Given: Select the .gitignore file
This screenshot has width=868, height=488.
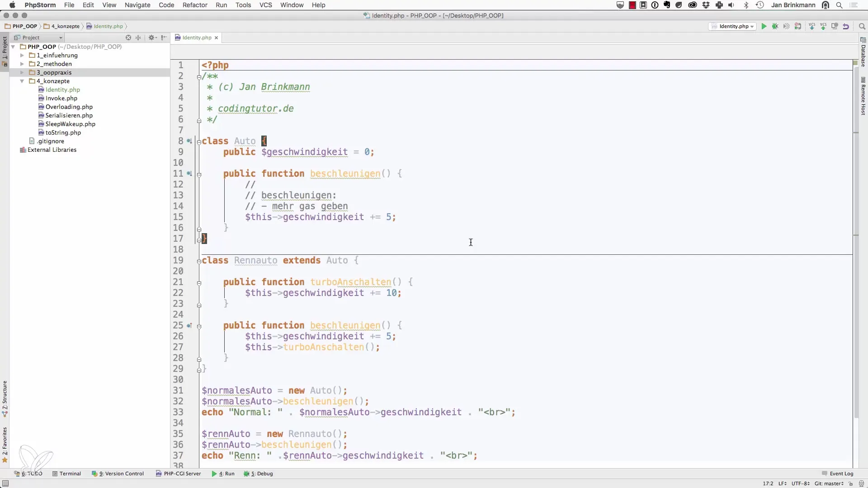Looking at the screenshot, I should 47,141.
